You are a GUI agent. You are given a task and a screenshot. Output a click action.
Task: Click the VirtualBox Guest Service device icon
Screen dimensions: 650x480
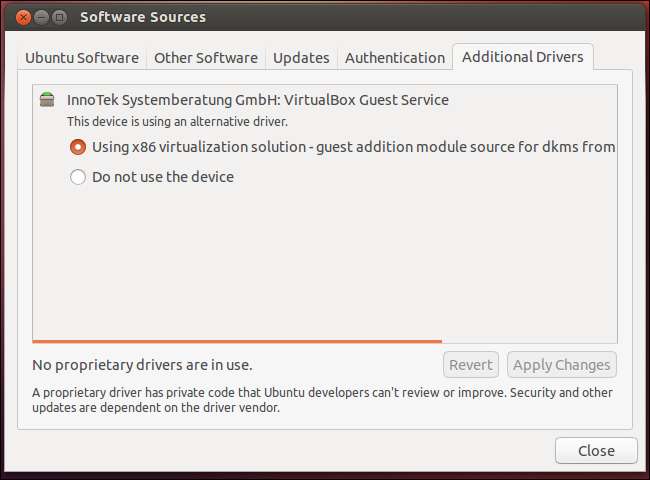coord(47,100)
